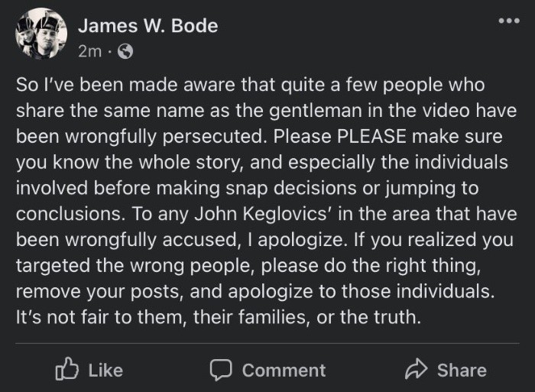Open the post's 2m timestamp

[89, 51]
